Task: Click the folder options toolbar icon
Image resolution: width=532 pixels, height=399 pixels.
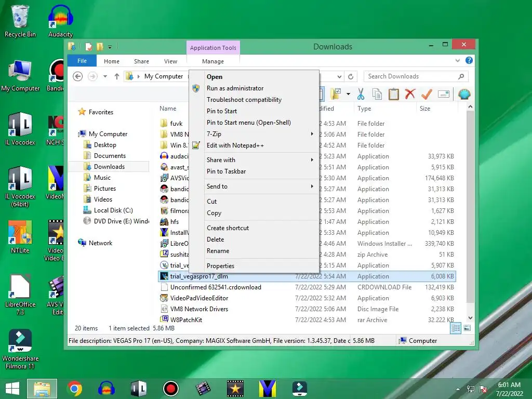Action: coord(336,94)
